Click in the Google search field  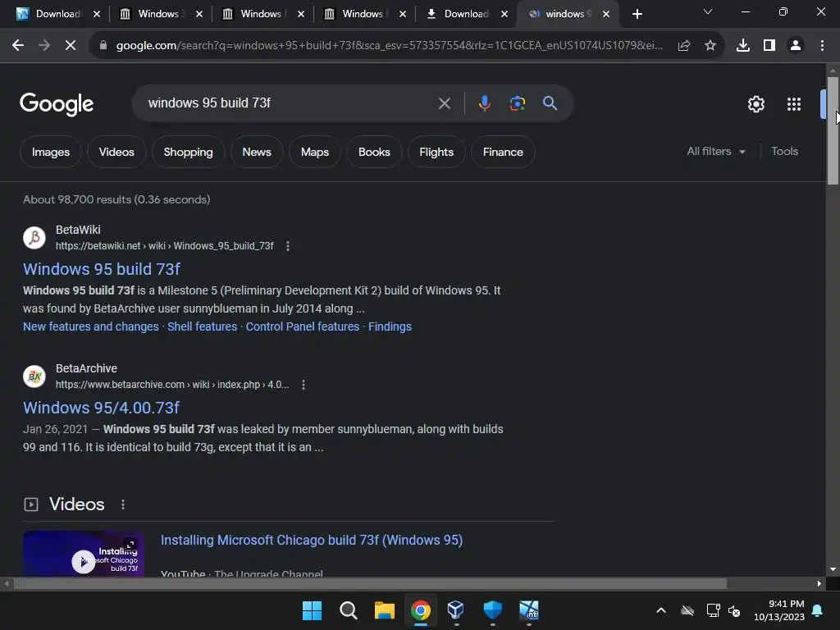(x=290, y=103)
